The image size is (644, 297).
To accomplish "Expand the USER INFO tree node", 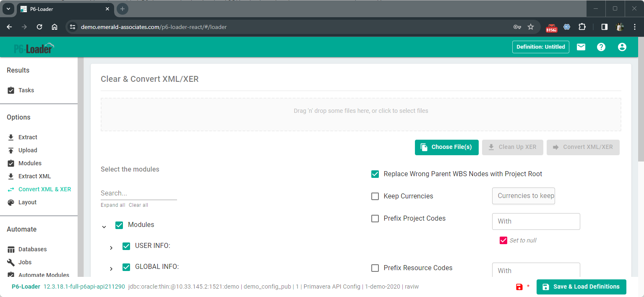I will [111, 248].
